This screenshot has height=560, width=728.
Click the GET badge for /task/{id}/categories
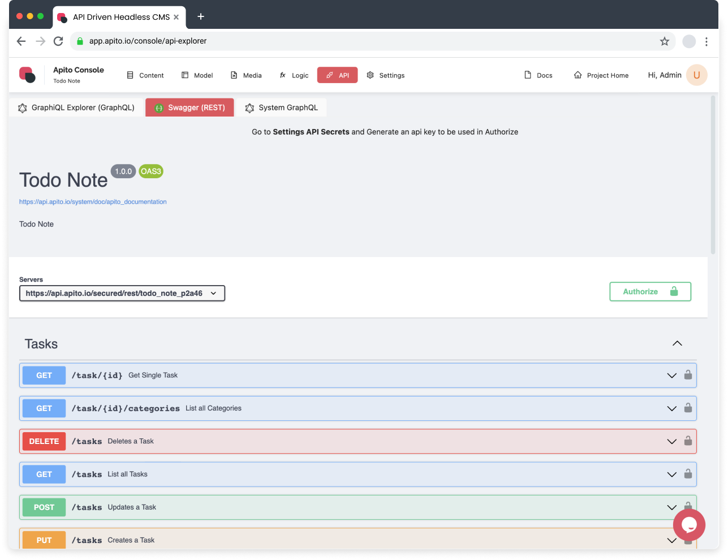pyautogui.click(x=44, y=408)
